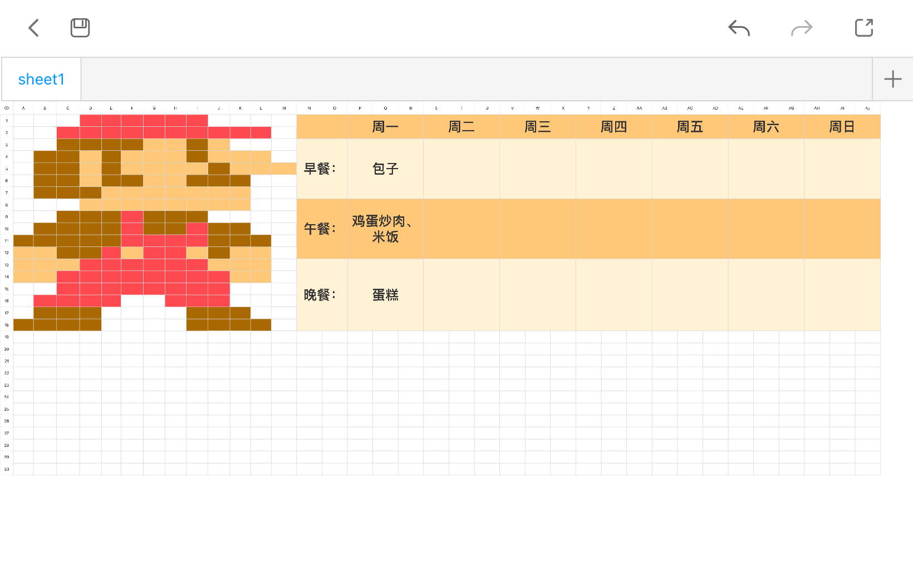Select column AF header
Viewport: 913px width, 588px height.
[x=766, y=108]
